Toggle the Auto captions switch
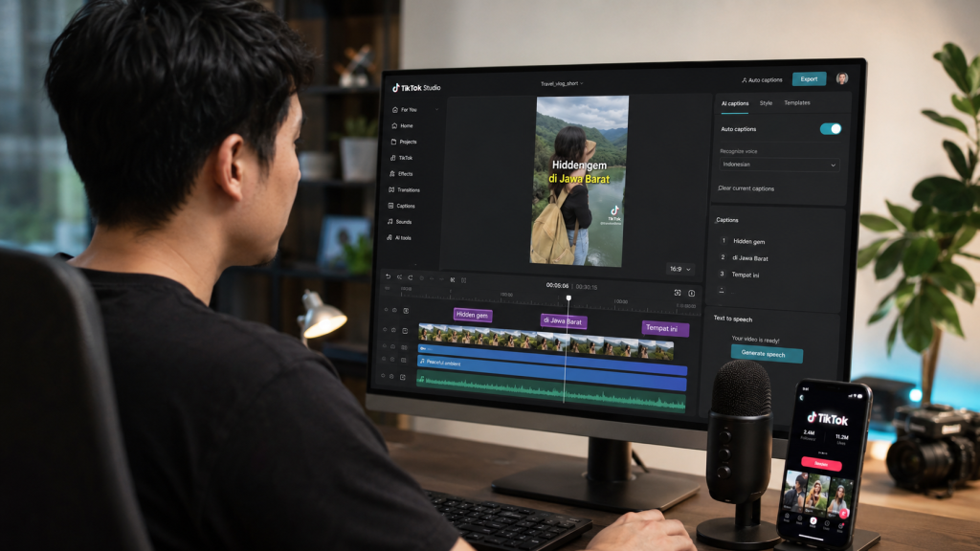980x551 pixels. pos(831,129)
